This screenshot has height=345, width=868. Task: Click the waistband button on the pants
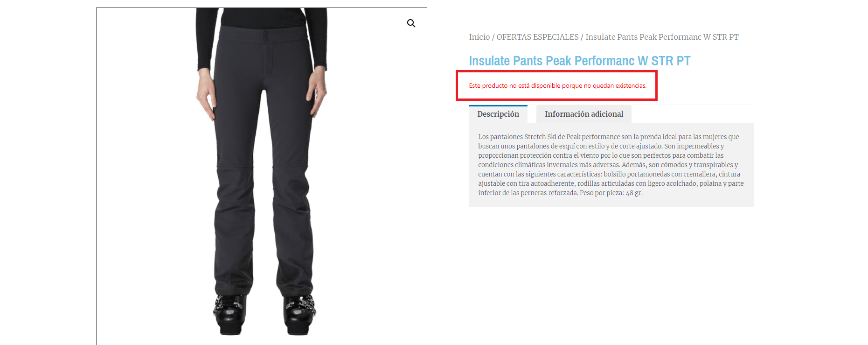[266, 36]
